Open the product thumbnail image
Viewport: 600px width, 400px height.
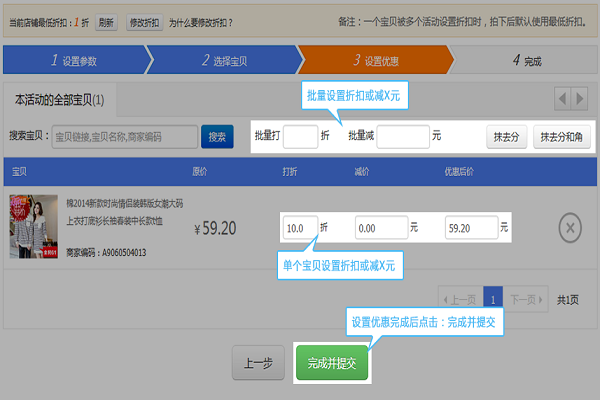click(34, 227)
